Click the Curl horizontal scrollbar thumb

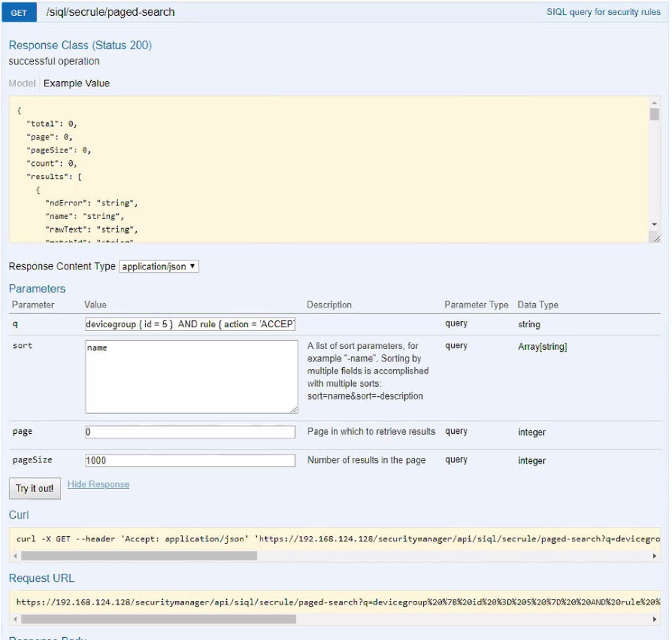[x=139, y=556]
